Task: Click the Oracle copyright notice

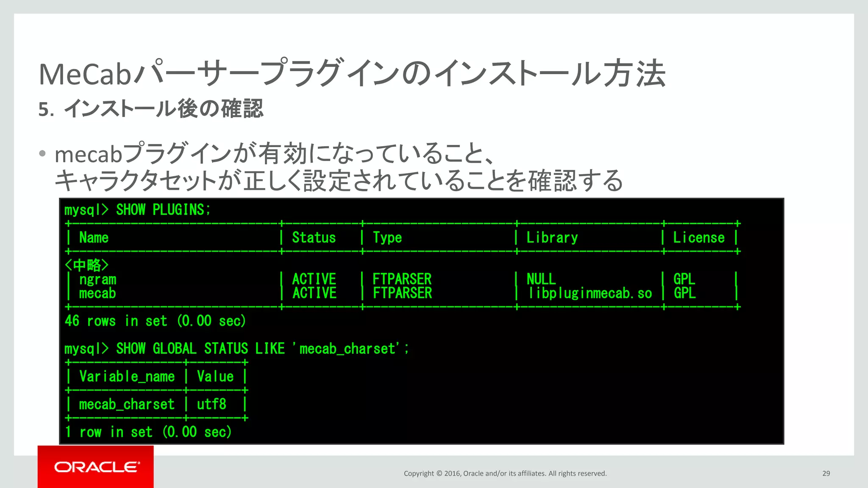Action: [505, 474]
